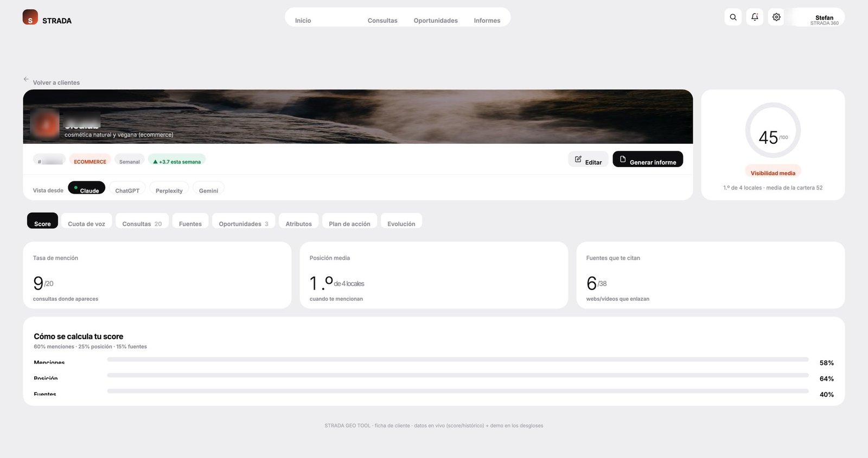Open the Plan de acción tab
This screenshot has height=458, width=868.
click(x=349, y=221)
